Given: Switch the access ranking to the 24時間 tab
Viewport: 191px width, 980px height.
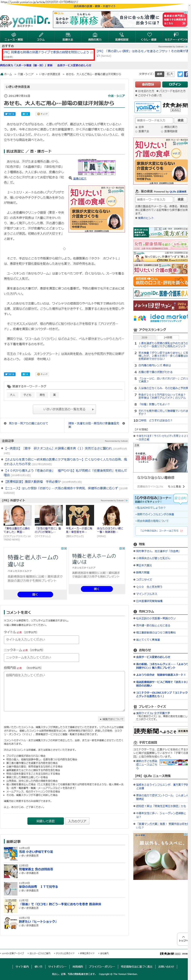Looking at the screenshot, I should tap(168, 337).
